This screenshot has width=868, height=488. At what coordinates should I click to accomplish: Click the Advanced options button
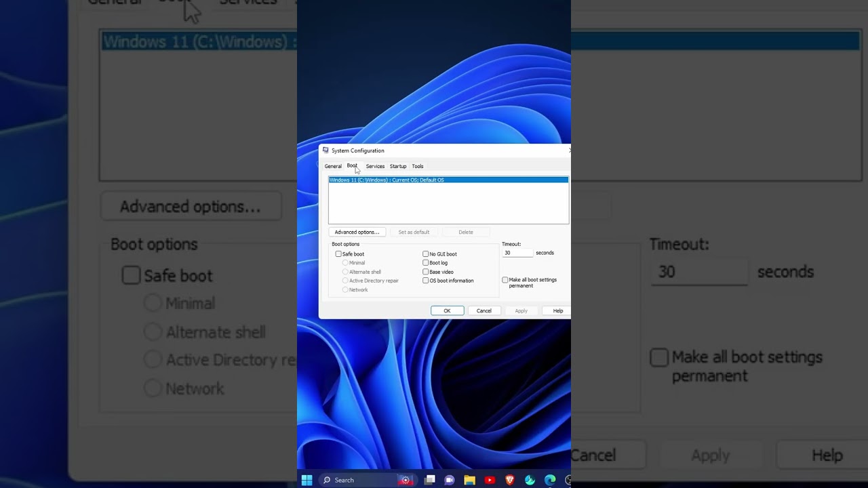click(357, 232)
